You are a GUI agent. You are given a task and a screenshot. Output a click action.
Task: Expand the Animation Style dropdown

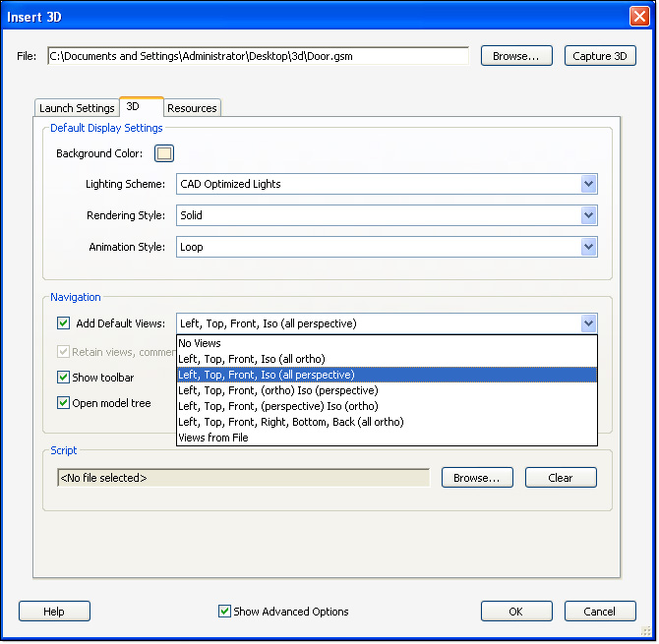(x=588, y=247)
